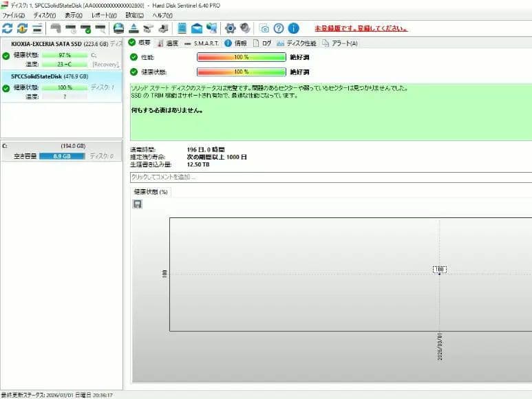532x399 pixels.
Task: Open the ディスク menu
Action: [45, 15]
